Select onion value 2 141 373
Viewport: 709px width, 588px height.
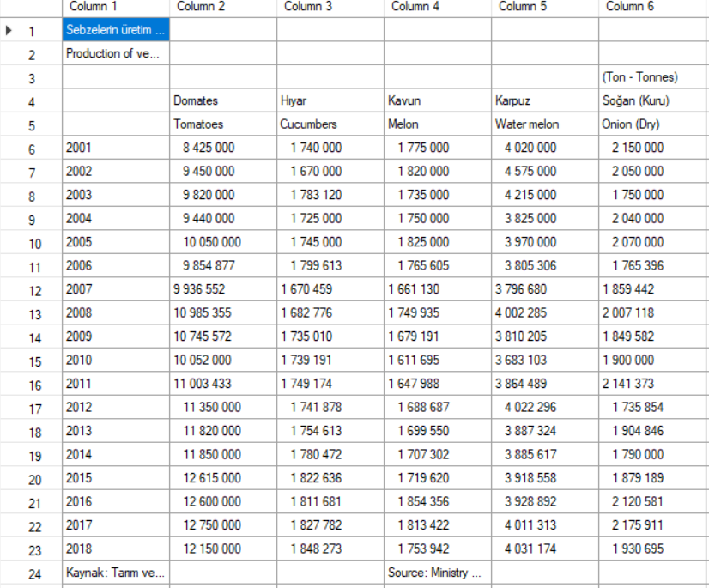tap(654, 383)
